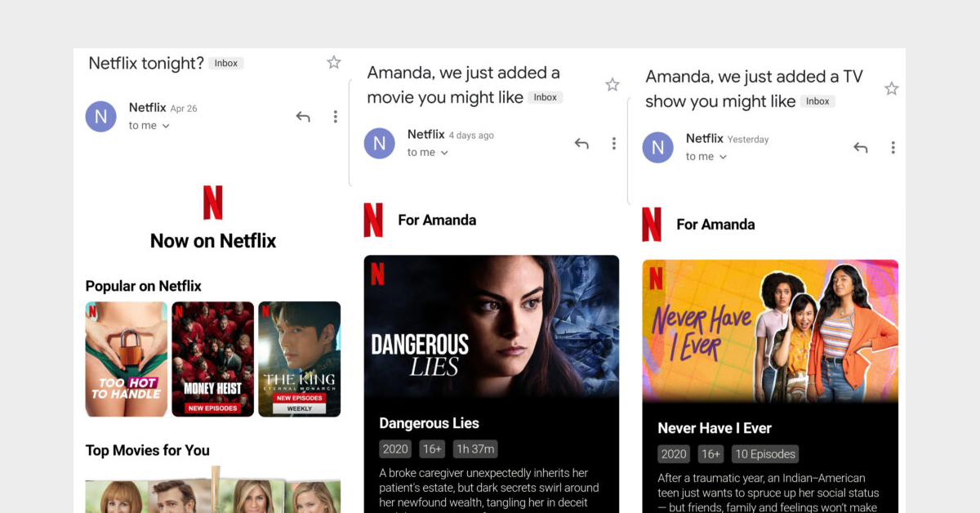Open more options on 'Yesterday' email
This screenshot has height=513, width=980.
[893, 148]
